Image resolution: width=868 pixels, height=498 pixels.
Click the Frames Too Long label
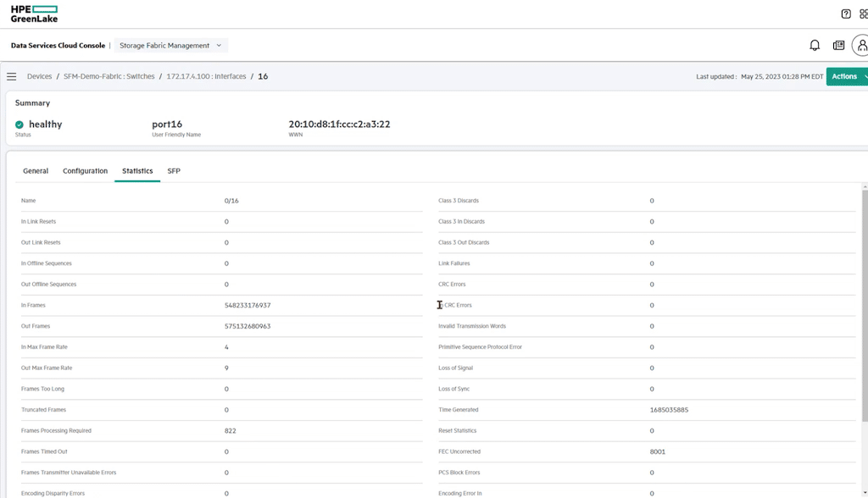(x=42, y=389)
